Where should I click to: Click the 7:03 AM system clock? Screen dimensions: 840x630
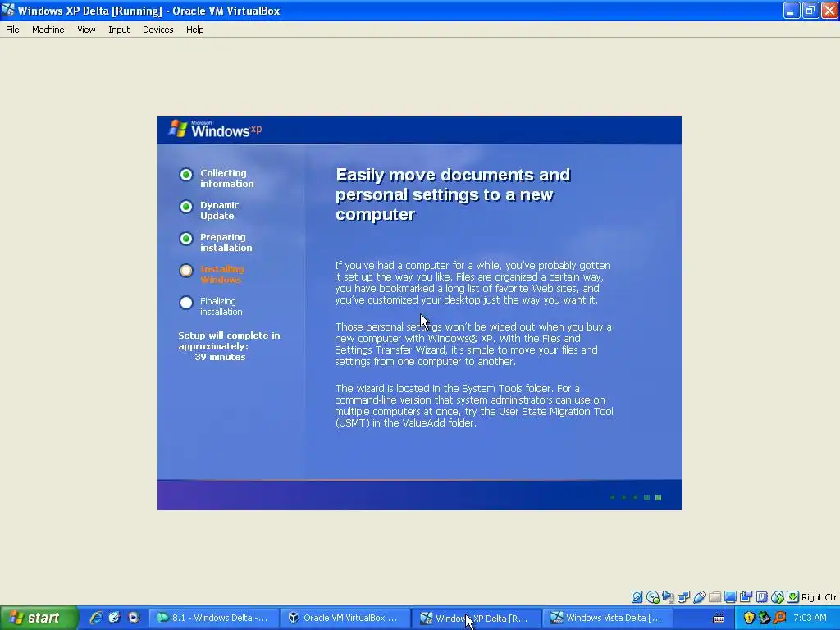tap(810, 618)
